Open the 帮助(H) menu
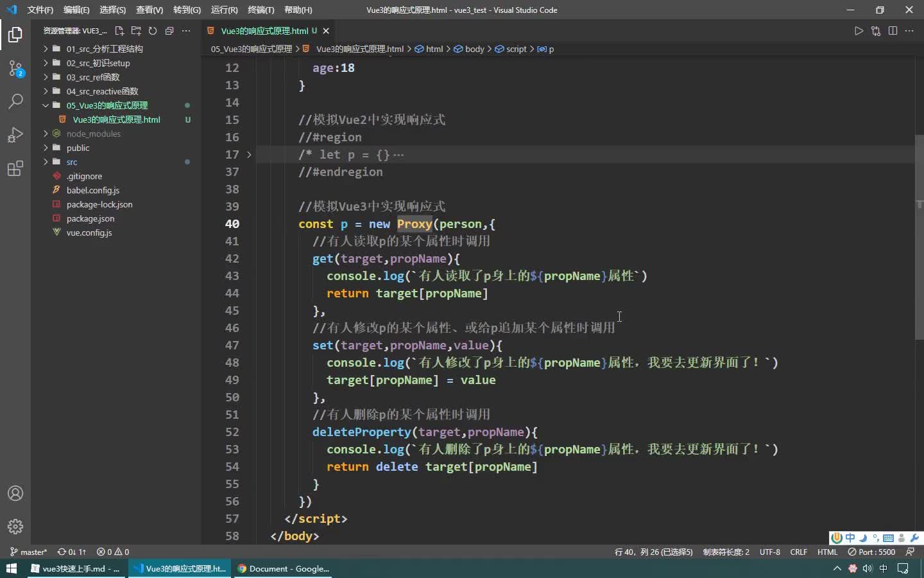924x578 pixels. point(298,10)
